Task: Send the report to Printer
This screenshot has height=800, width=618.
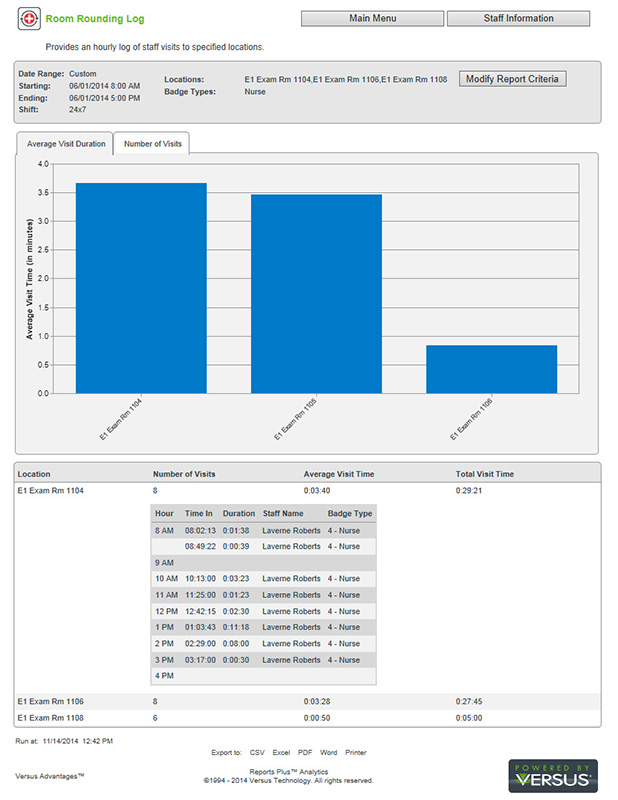Action: pos(356,752)
